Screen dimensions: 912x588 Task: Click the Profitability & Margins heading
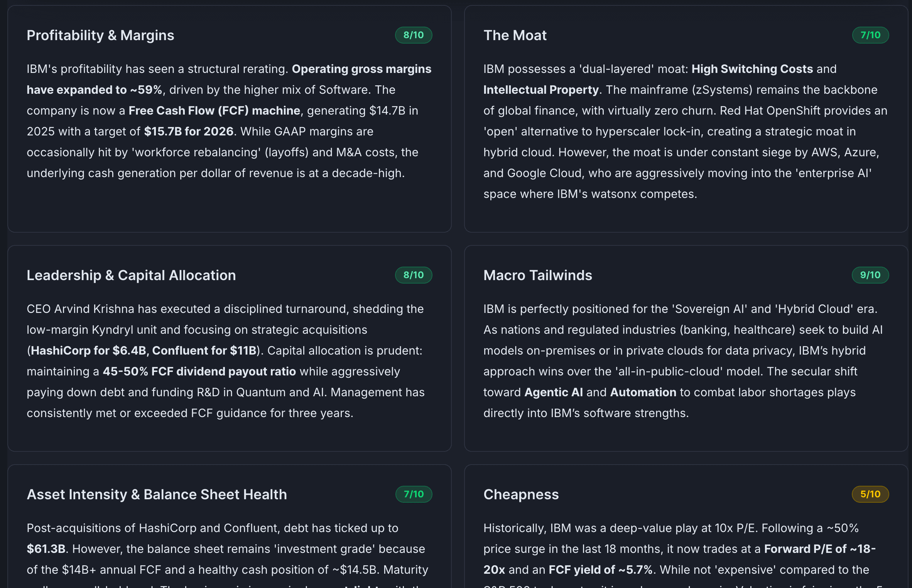tap(100, 35)
